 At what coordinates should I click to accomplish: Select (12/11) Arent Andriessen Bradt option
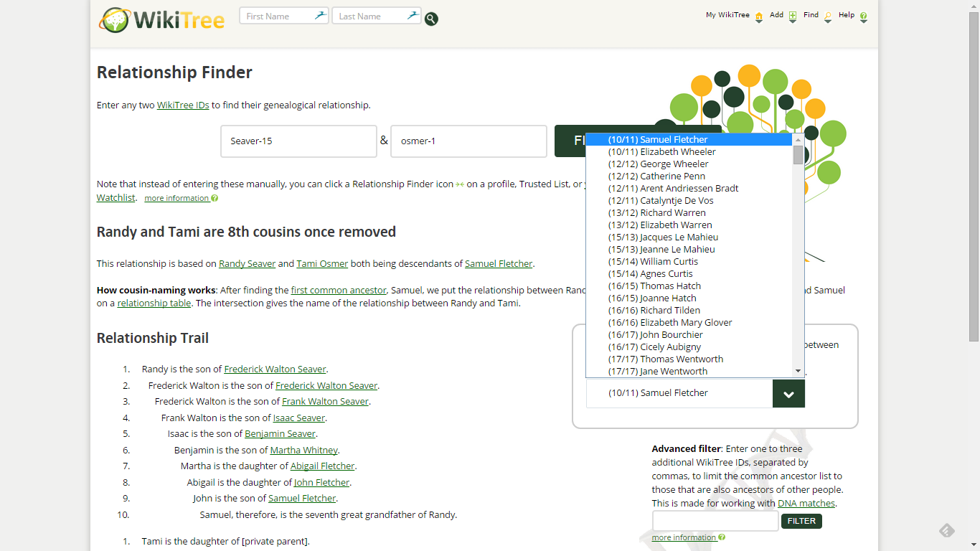pyautogui.click(x=689, y=188)
